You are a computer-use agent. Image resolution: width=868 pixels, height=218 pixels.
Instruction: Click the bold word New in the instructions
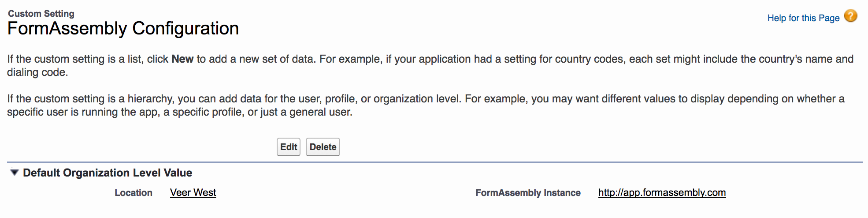[182, 59]
